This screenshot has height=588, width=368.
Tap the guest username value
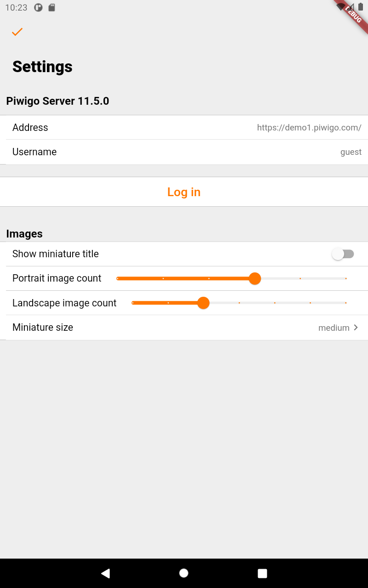(x=351, y=152)
